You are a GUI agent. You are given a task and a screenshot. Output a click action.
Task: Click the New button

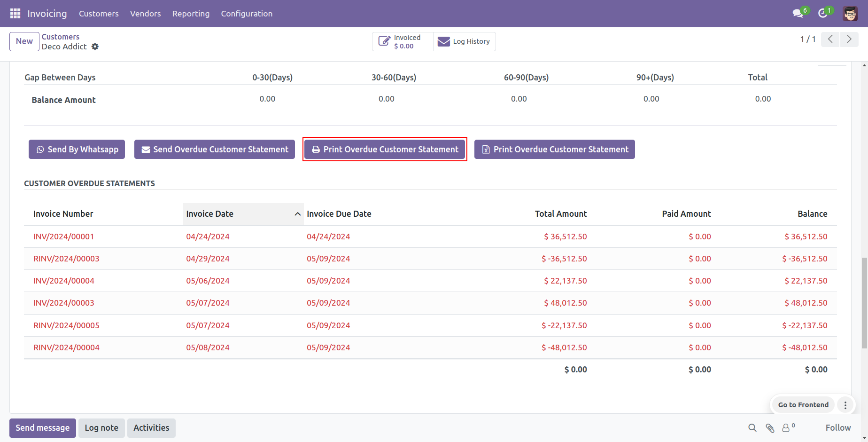click(x=24, y=41)
